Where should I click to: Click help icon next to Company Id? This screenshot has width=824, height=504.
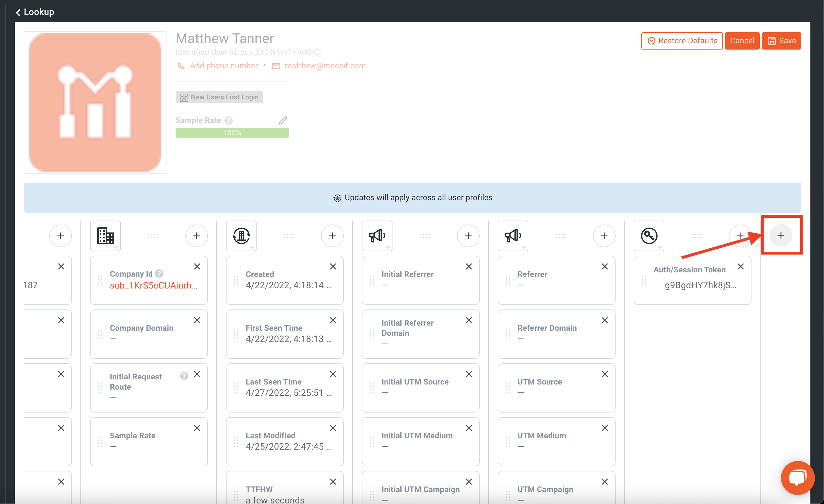coord(159,274)
